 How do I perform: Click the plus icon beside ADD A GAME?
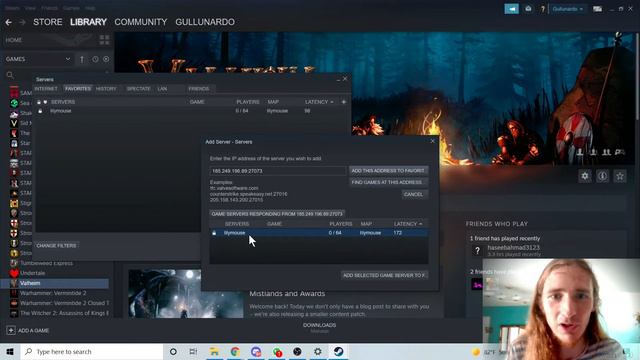[x=11, y=330]
